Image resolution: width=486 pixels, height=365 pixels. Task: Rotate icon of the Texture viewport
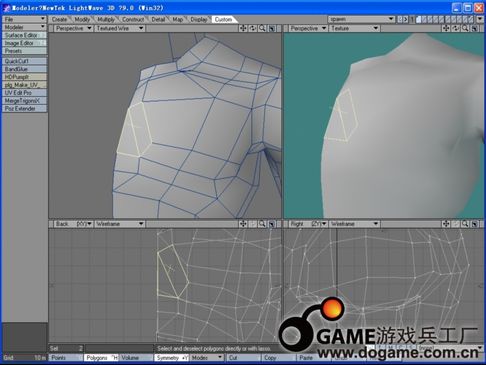tap(456, 28)
